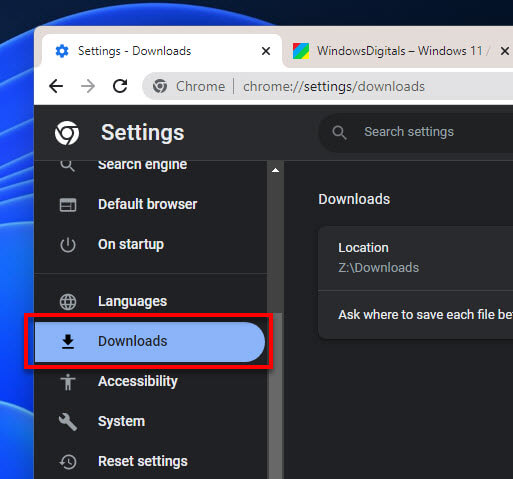Click the Search engine magnifier icon in sidebar

68,166
